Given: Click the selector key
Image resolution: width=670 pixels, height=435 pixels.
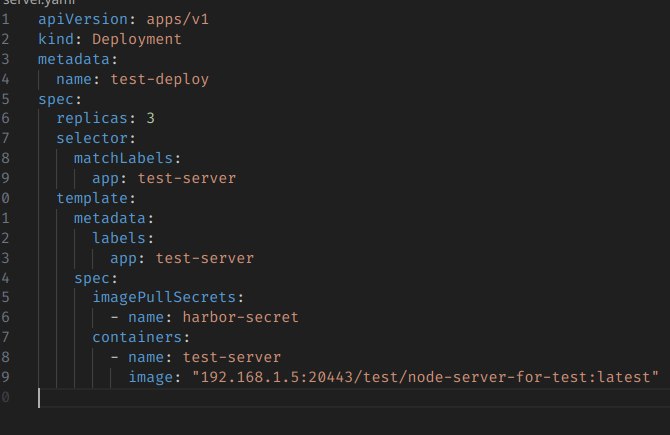Looking at the screenshot, I should 92,138.
